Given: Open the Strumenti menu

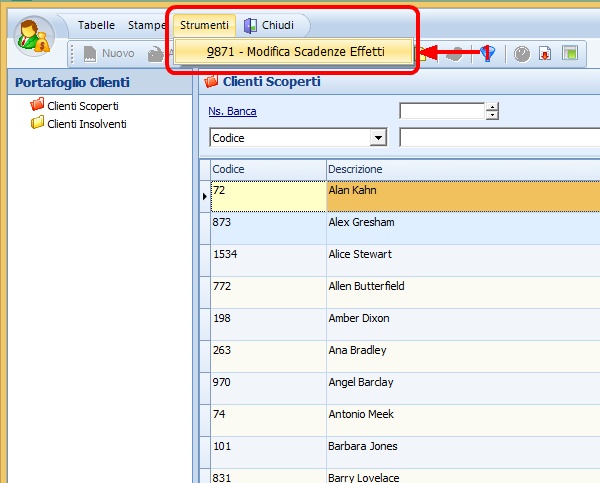Looking at the screenshot, I should [x=204, y=25].
